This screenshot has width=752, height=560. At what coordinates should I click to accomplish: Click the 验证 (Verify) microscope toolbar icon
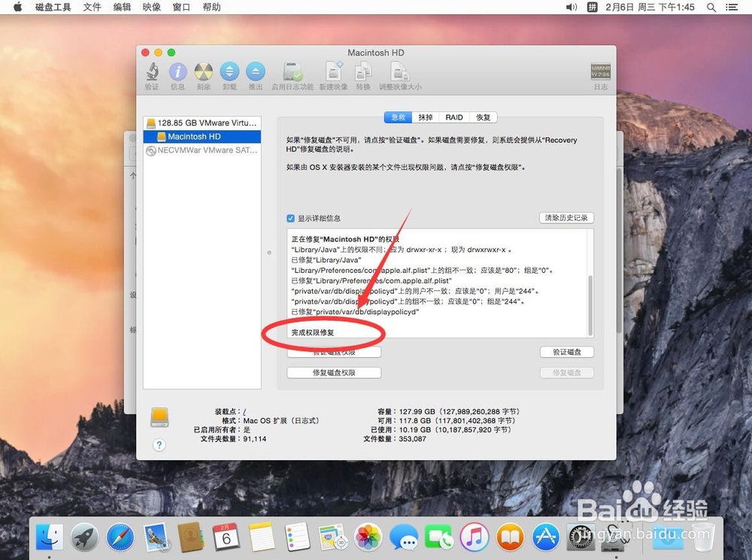pyautogui.click(x=152, y=72)
